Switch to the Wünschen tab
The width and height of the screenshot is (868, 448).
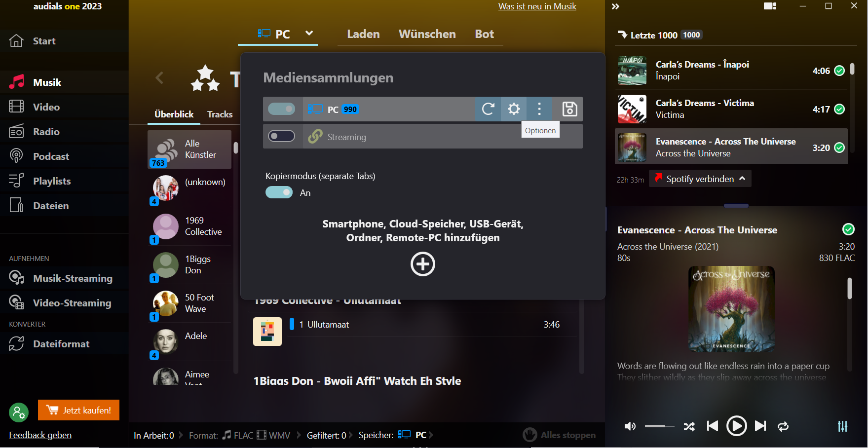click(427, 34)
